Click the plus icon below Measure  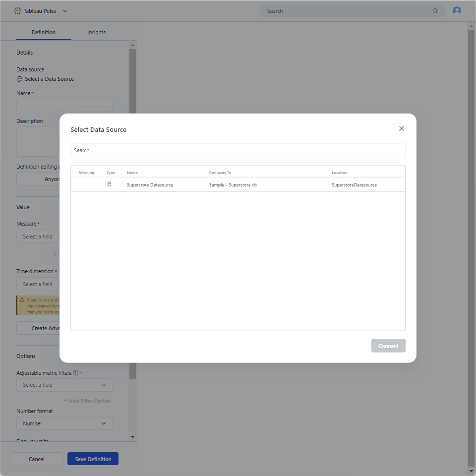point(55,254)
